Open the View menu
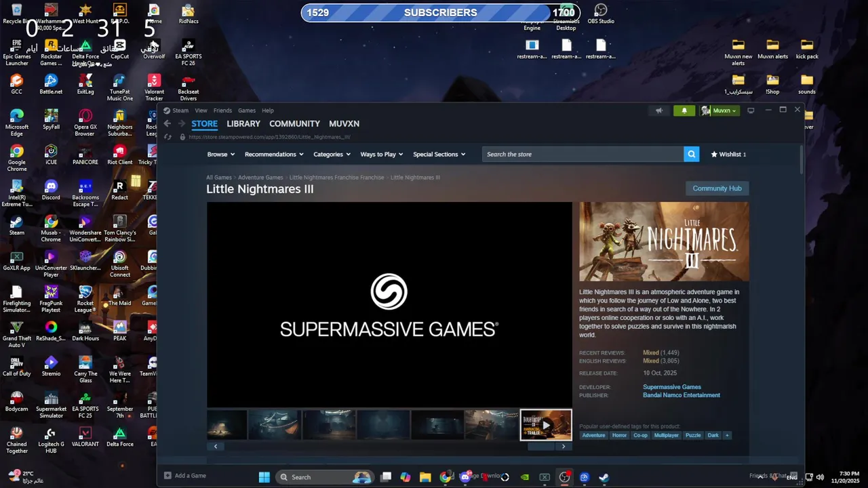 click(x=201, y=110)
